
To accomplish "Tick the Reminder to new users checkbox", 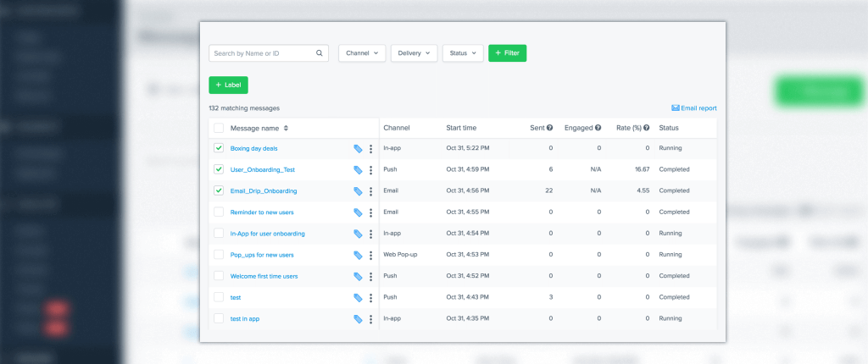I will 219,212.
